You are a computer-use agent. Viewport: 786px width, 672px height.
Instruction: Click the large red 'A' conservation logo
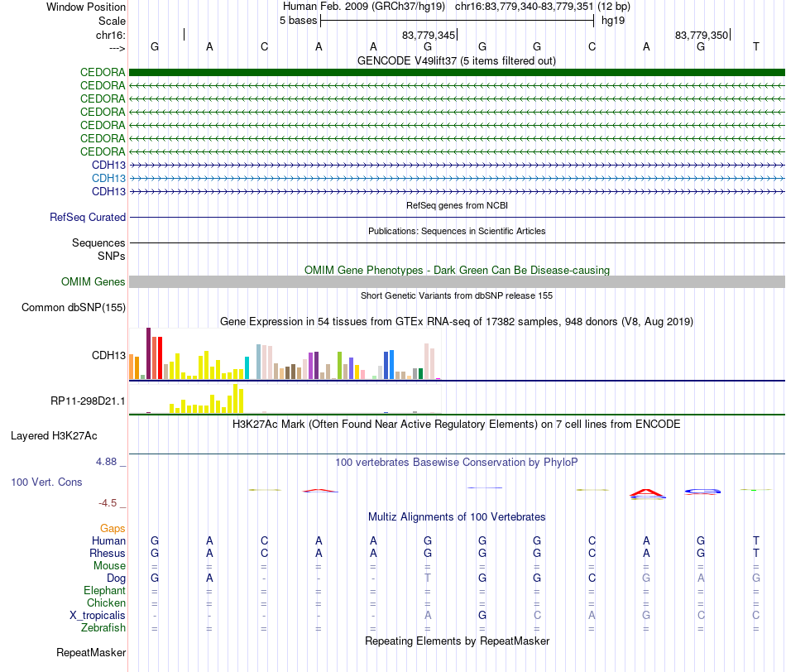(x=647, y=493)
